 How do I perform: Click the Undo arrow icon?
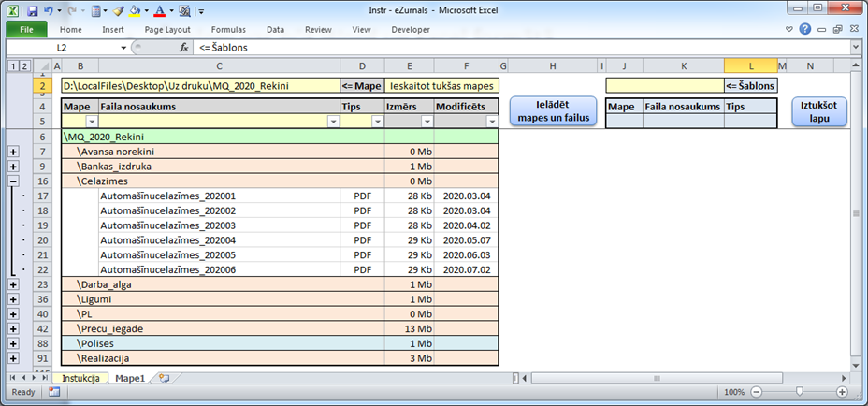point(48,10)
